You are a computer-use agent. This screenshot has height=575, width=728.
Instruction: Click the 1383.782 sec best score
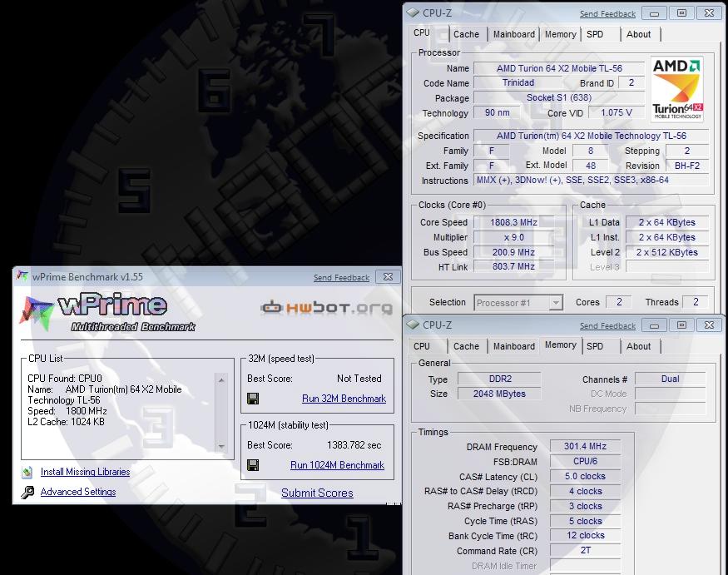[354, 445]
